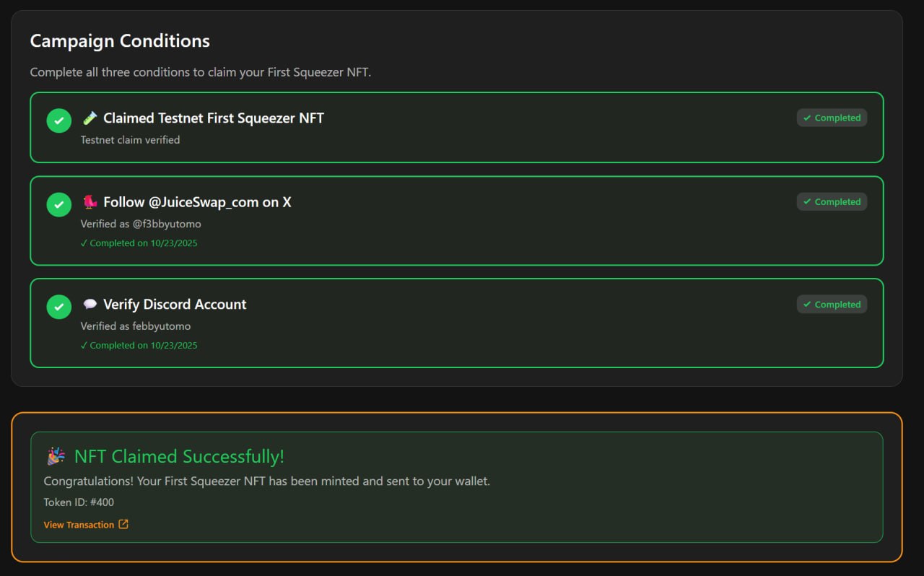Click green check circle for Testnet claim
924x576 pixels.
[x=59, y=121]
